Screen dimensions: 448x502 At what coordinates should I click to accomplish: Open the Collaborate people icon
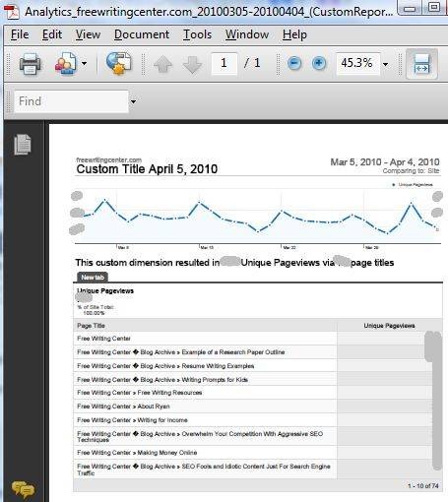pyautogui.click(x=66, y=63)
